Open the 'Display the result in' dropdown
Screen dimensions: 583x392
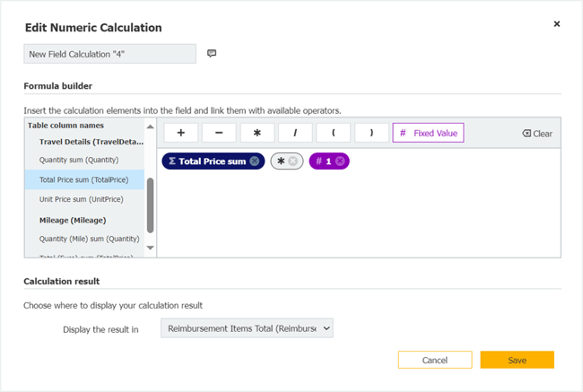(x=247, y=329)
